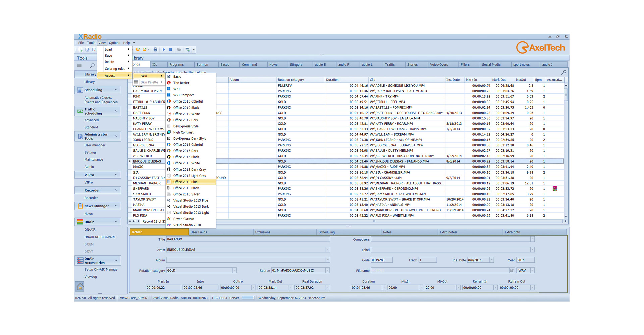Open the file extension .WAV dropdown
The image size is (644, 335).
[x=532, y=270]
